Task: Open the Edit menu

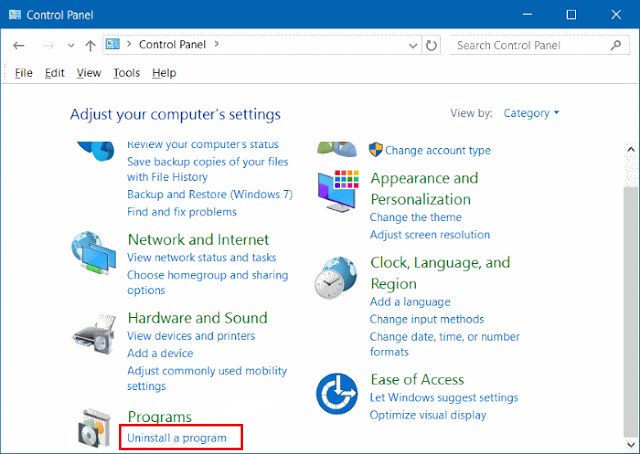Action: [x=55, y=73]
